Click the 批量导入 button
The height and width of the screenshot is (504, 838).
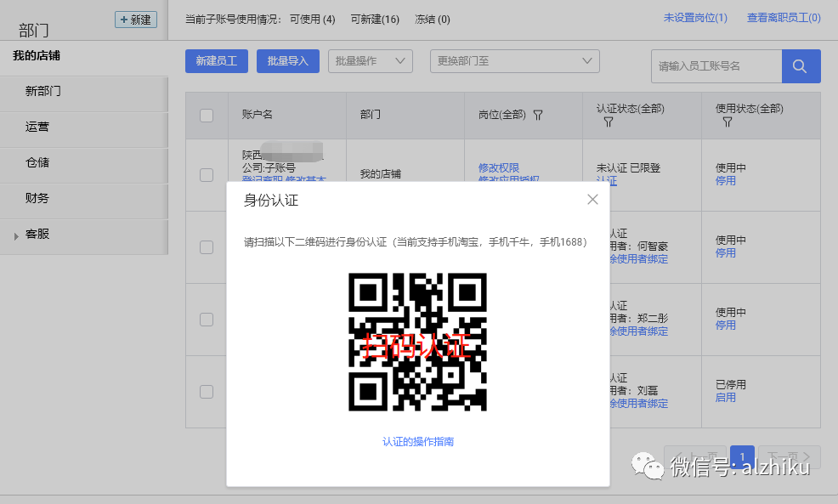288,61
